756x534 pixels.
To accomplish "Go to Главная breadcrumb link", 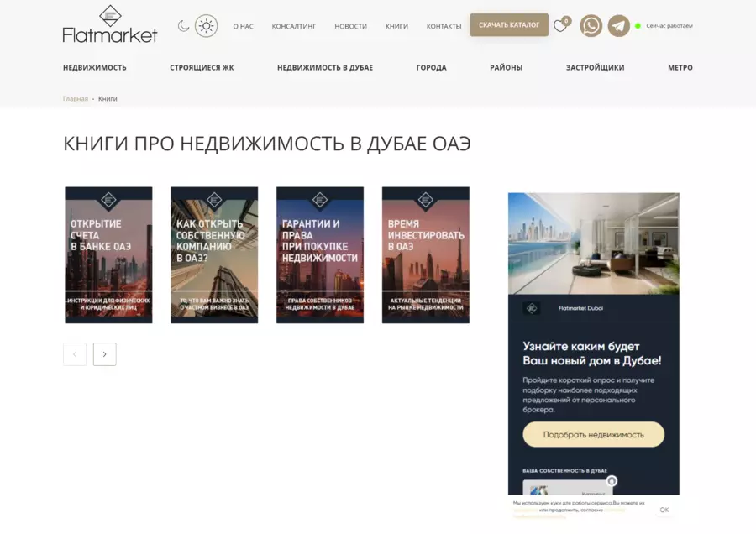I will [76, 99].
